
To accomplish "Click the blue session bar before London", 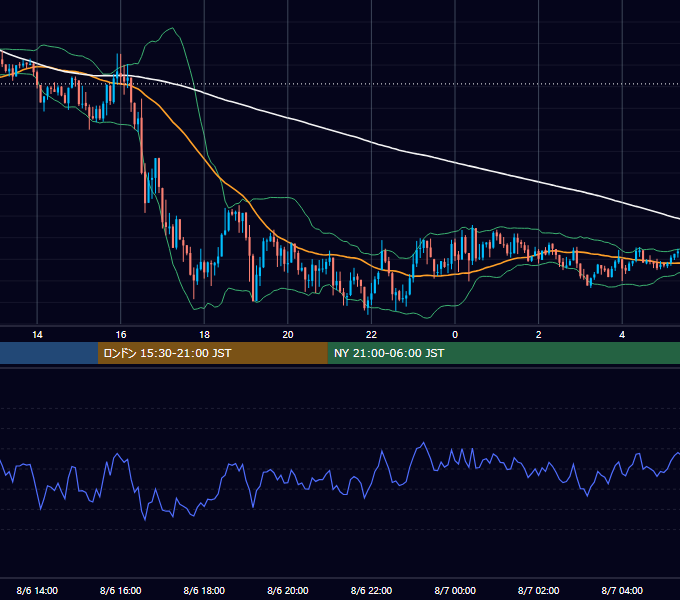I will tap(49, 353).
